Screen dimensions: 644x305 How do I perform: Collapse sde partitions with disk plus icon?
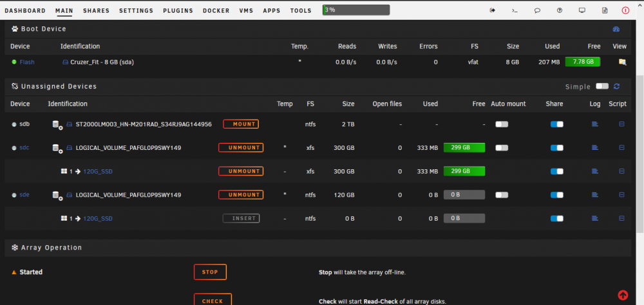click(57, 196)
